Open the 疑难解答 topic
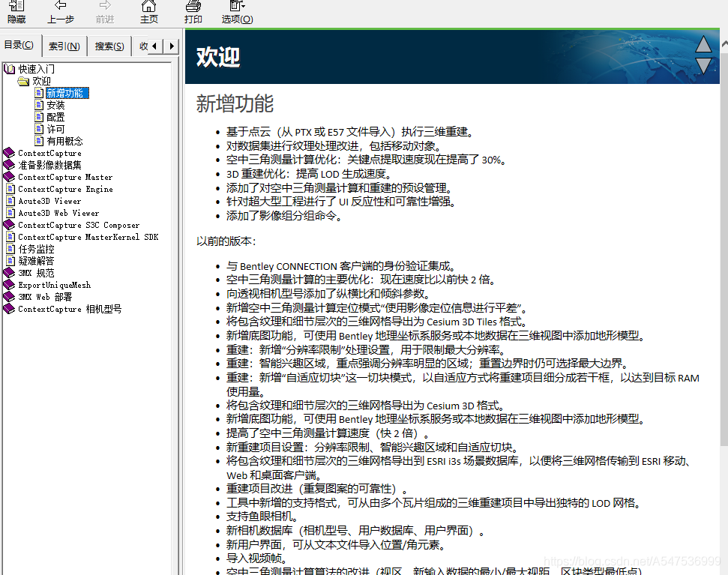728x575 pixels. pos(36,262)
